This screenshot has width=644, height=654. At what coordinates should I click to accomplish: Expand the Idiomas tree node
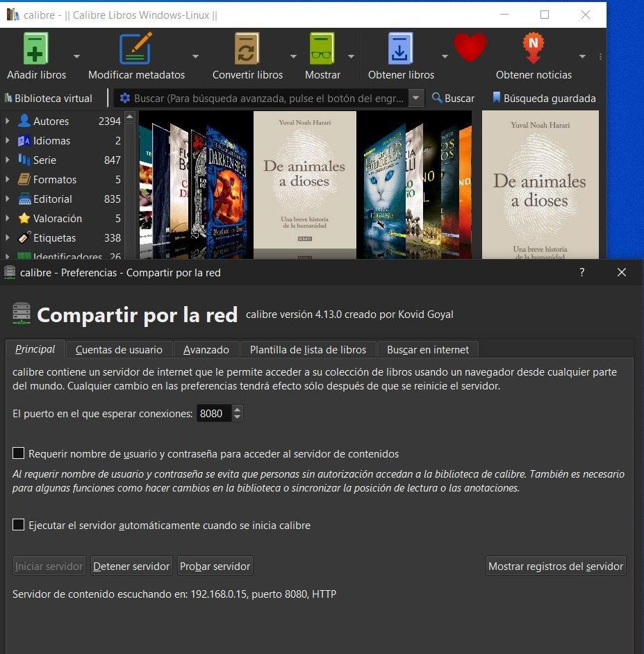[x=7, y=140]
